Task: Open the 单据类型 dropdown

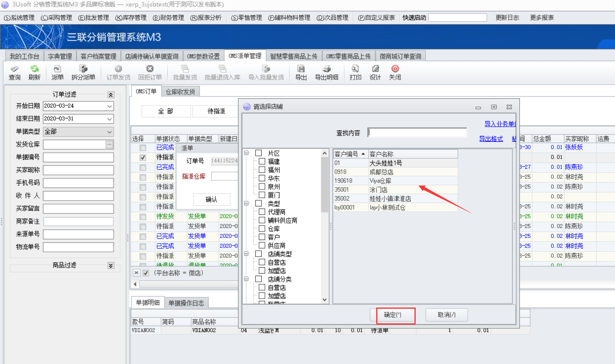Action: click(x=109, y=132)
